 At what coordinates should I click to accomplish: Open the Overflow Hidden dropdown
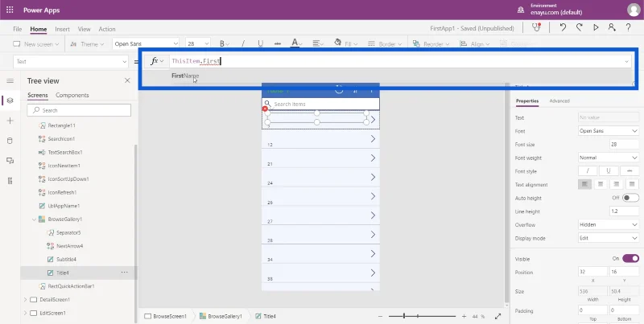pos(609,225)
